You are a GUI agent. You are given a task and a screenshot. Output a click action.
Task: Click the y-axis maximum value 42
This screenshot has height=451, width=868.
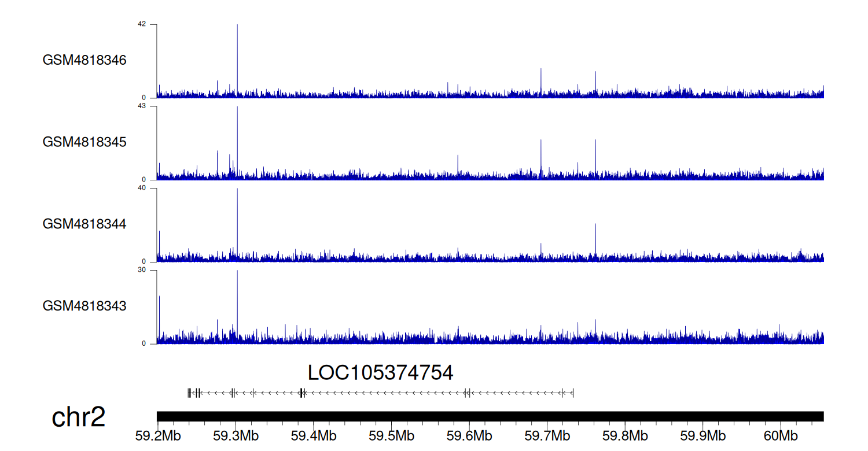[141, 24]
